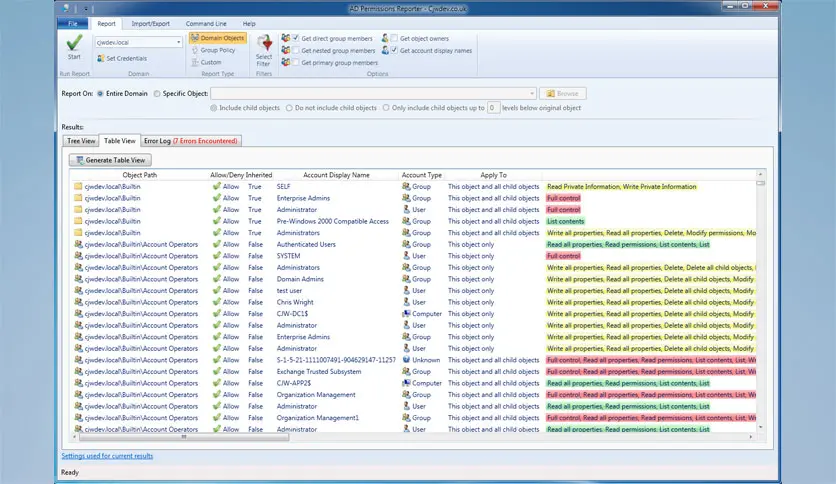Viewport: 836px width, 484px height.
Task: Click the levels below original object field
Action: pyautogui.click(x=493, y=108)
